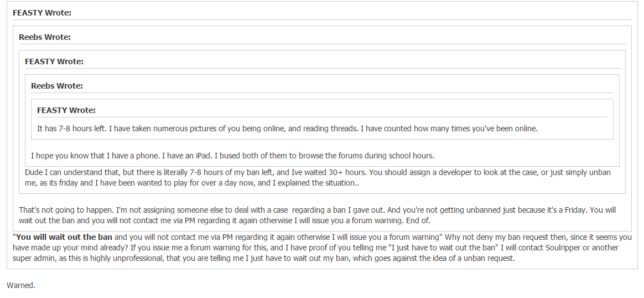Click the word 'Warned.' below the post
This screenshot has height=298, width=644.
21,285
